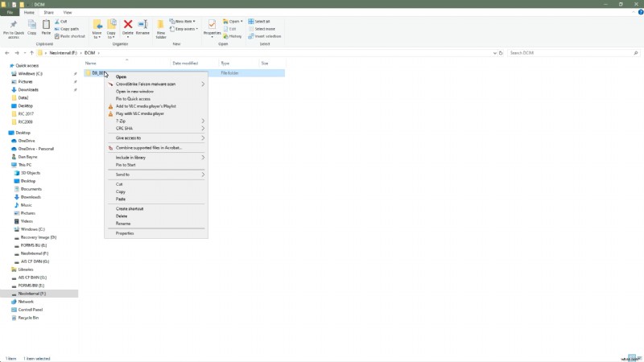Click the Paste icon in the ribbon
644x362 pixels.
47,27
